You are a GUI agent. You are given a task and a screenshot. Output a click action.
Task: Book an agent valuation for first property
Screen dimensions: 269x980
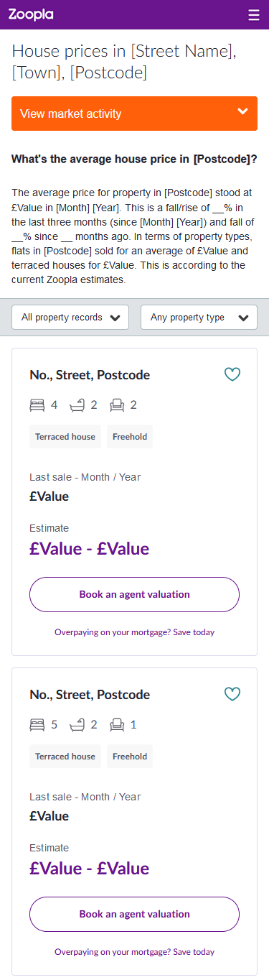point(134,594)
